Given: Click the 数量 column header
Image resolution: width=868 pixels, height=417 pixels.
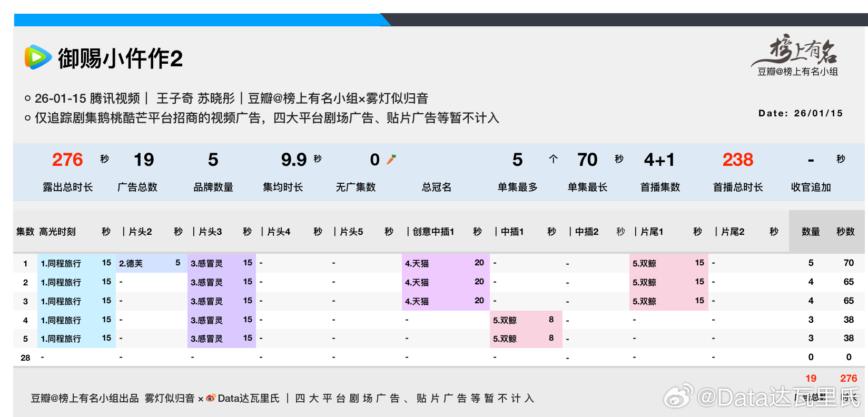Looking at the screenshot, I should [x=811, y=232].
